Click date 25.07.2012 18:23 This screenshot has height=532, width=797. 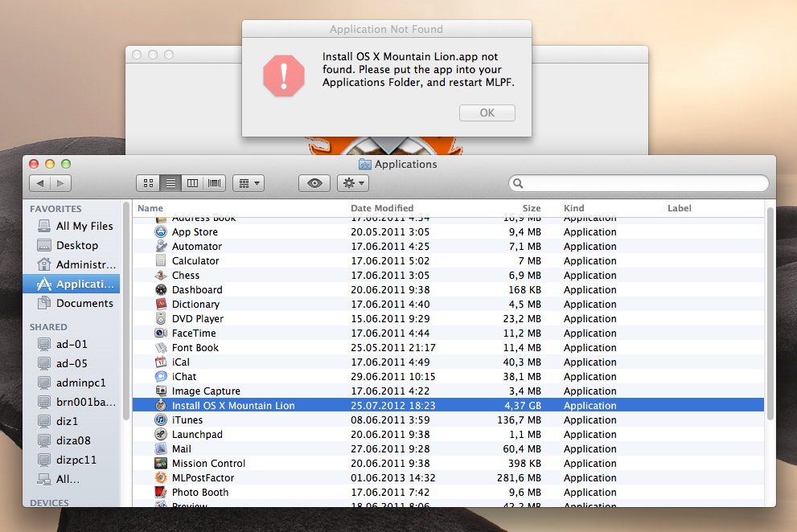pyautogui.click(x=393, y=406)
